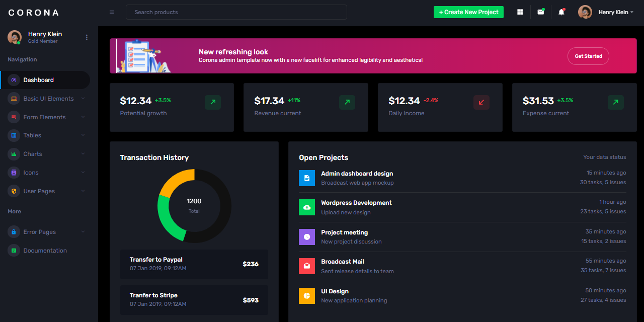644x322 pixels.
Task: Click the Get Started banner button
Action: [588, 56]
